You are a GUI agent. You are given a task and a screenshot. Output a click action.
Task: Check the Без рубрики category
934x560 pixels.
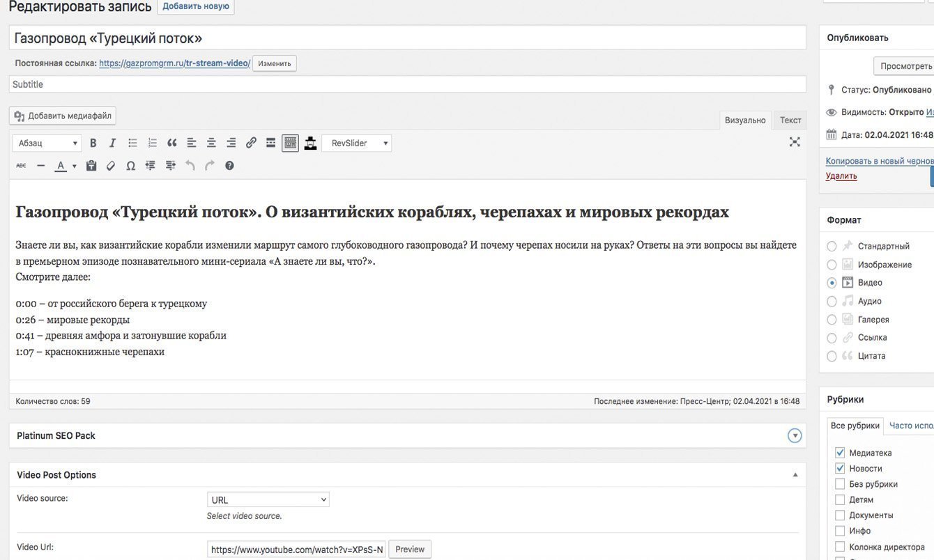point(840,484)
